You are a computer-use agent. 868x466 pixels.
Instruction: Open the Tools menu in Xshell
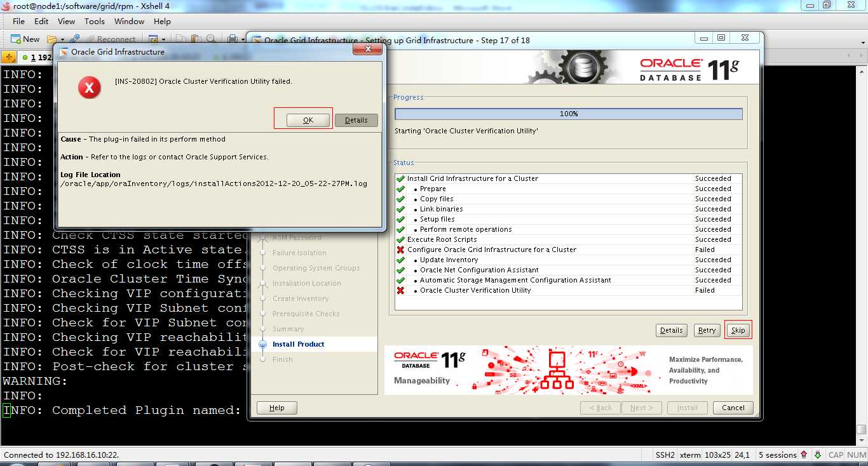tap(94, 21)
